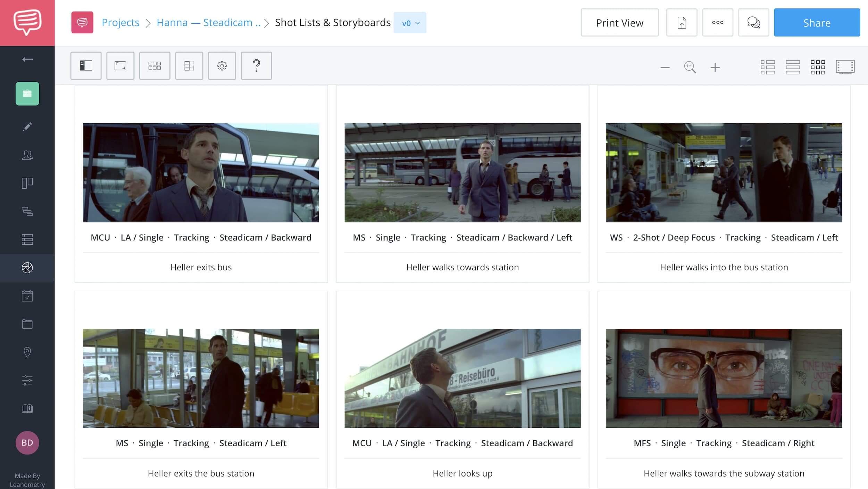868x489 pixels.
Task: Click the location pin sidebar icon
Action: pyautogui.click(x=27, y=352)
